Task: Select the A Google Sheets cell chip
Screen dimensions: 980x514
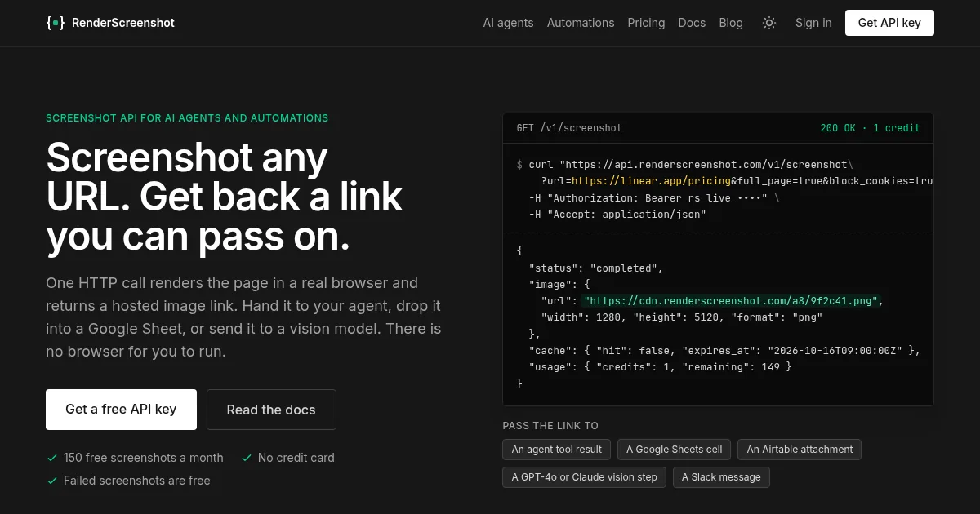Action: tap(675, 450)
